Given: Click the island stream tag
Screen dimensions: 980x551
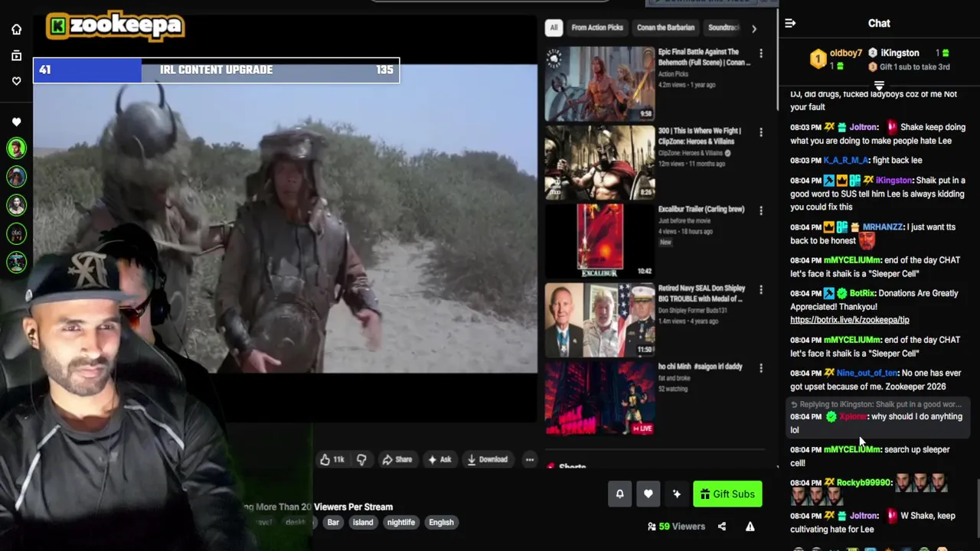Looking at the screenshot, I should point(363,523).
